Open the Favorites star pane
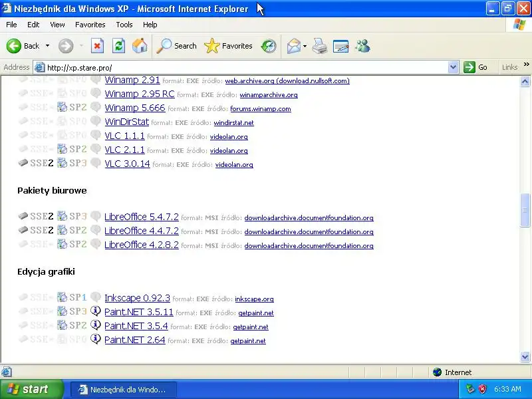Screen dimensions: 532x399 click(x=228, y=46)
